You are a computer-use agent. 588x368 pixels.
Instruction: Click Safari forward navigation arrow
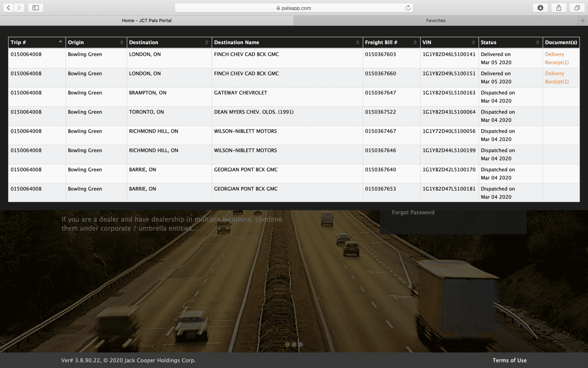[x=19, y=8]
